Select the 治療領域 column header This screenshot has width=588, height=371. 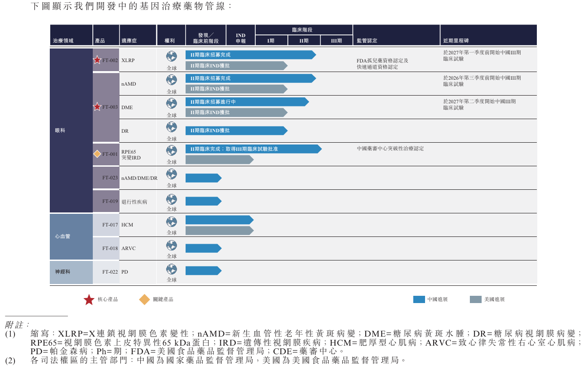(63, 41)
